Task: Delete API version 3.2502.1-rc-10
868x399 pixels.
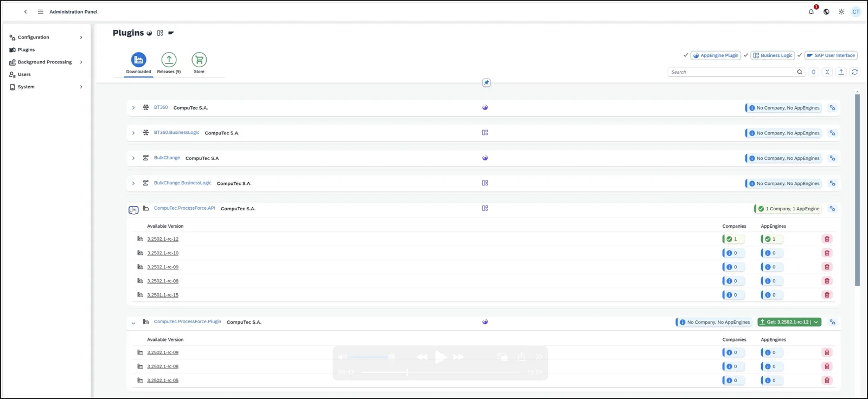Action: (827, 253)
